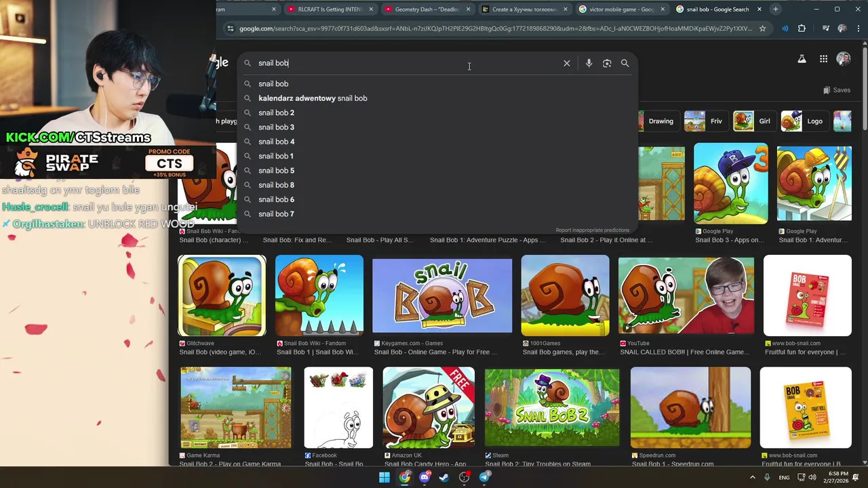Open OBS Studio from the taskbar

tap(465, 477)
